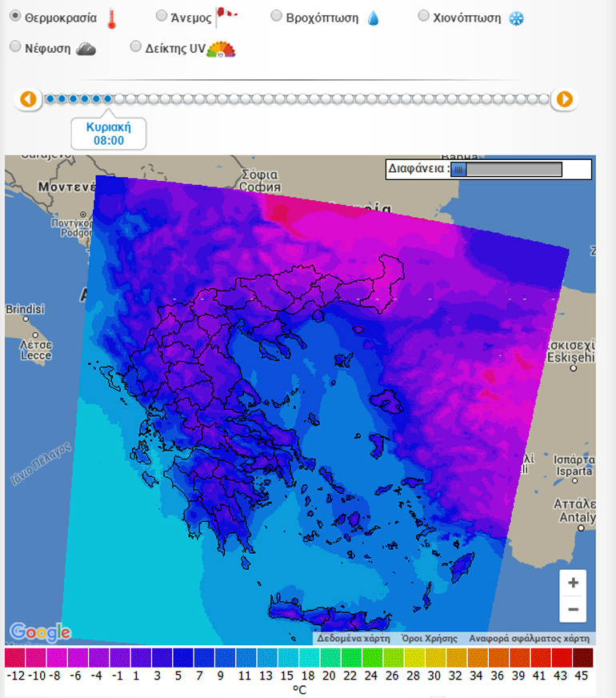Click the thermometer icon next to Θερμοκρασία
Image resolution: width=616 pixels, height=698 pixels.
point(111,18)
